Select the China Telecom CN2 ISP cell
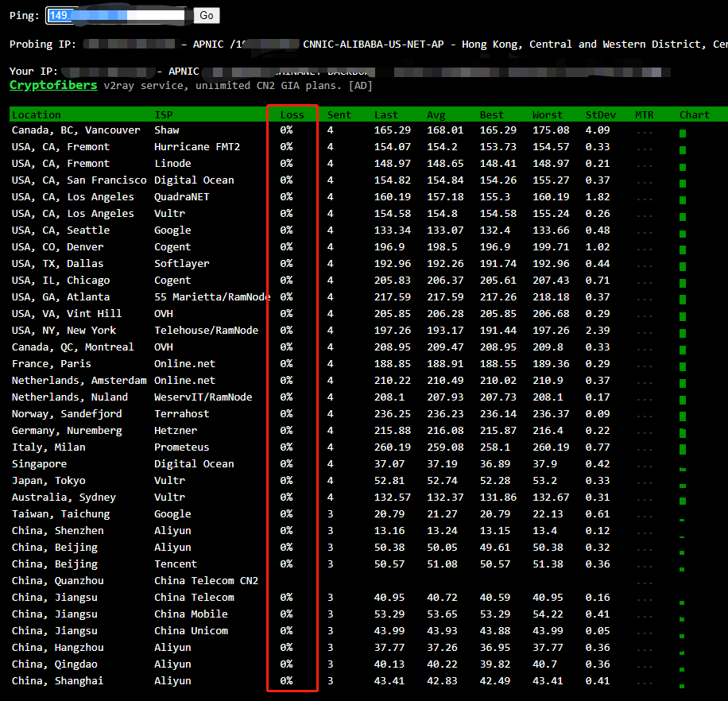The height and width of the screenshot is (701, 728). [x=206, y=581]
